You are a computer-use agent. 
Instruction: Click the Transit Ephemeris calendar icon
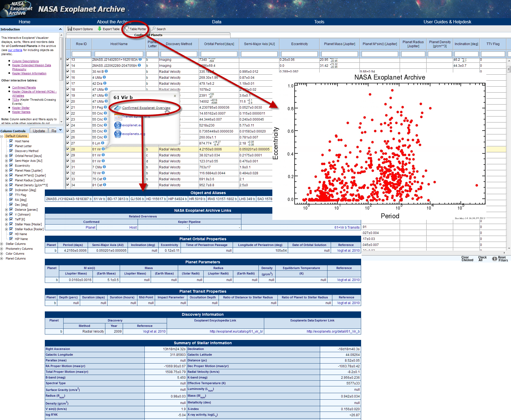pos(118,117)
